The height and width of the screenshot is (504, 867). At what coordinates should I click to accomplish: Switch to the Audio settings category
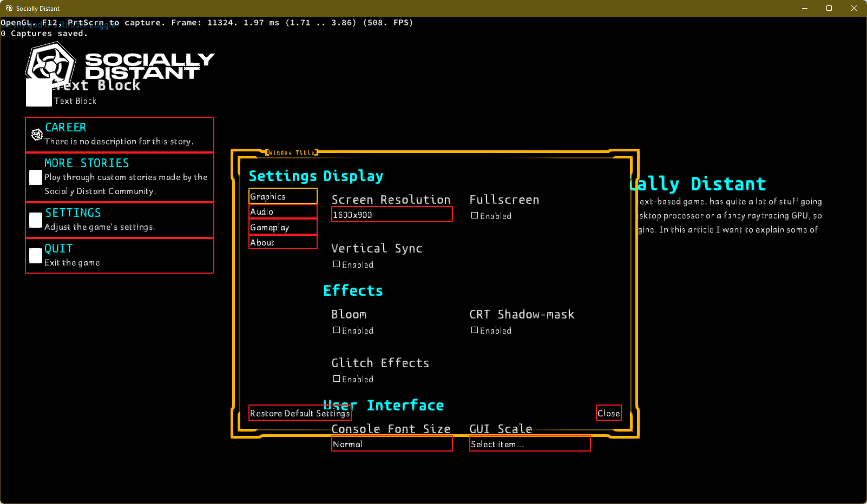coord(283,211)
